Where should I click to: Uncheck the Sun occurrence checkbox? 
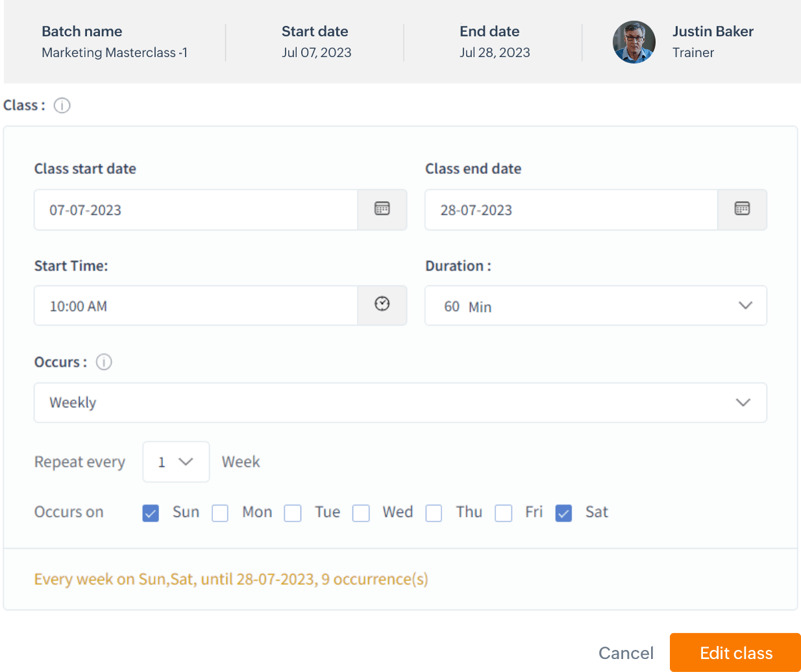point(150,513)
